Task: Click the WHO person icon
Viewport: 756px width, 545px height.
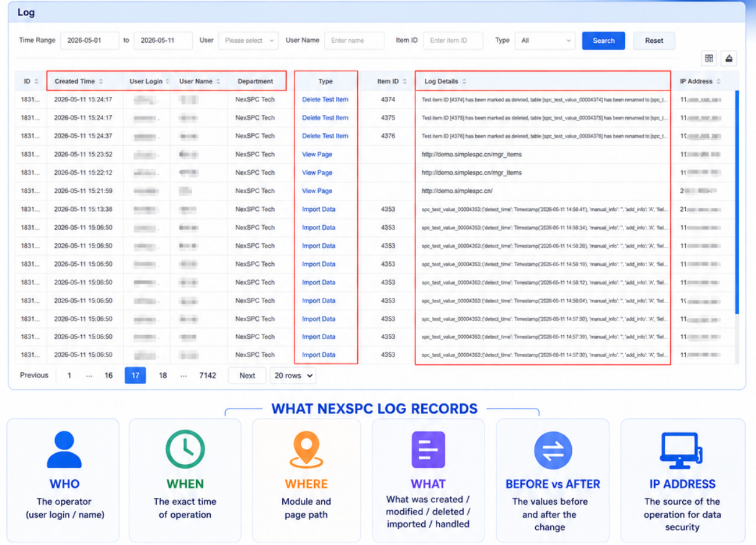Action: (x=64, y=449)
